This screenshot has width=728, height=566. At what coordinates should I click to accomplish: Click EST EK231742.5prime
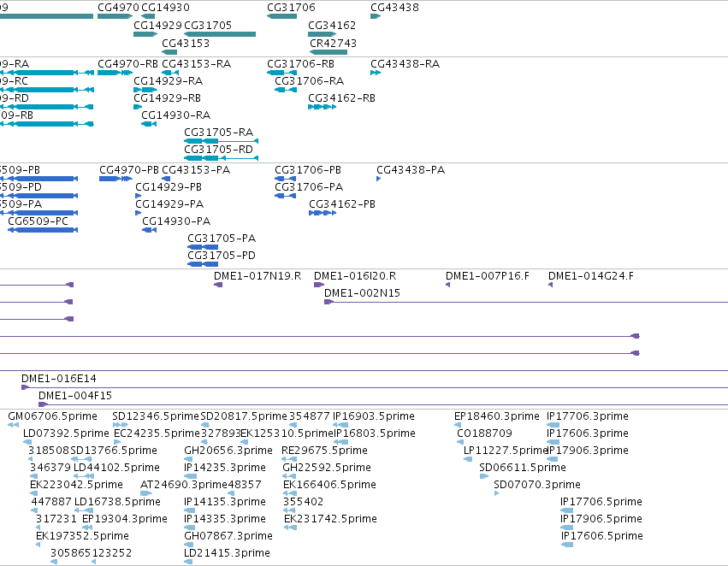tap(330, 519)
